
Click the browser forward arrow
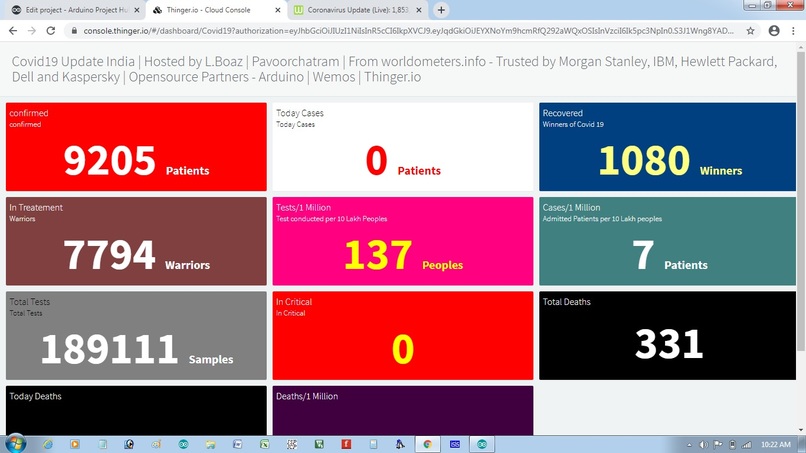32,31
